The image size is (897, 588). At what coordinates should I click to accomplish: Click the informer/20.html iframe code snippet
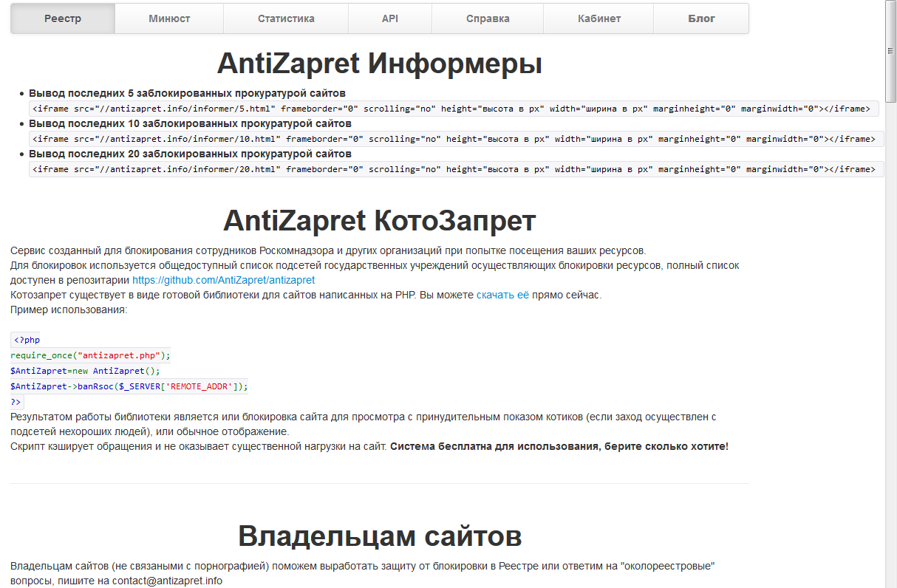pos(456,169)
